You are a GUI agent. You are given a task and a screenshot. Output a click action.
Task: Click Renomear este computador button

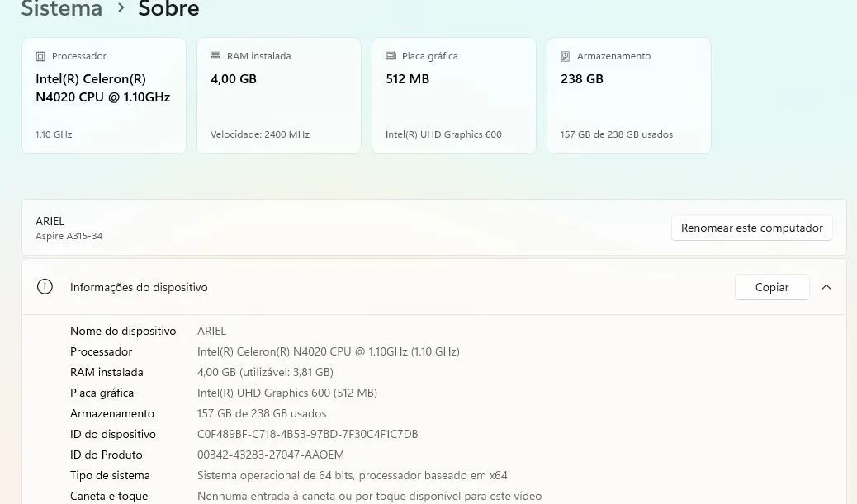click(751, 228)
